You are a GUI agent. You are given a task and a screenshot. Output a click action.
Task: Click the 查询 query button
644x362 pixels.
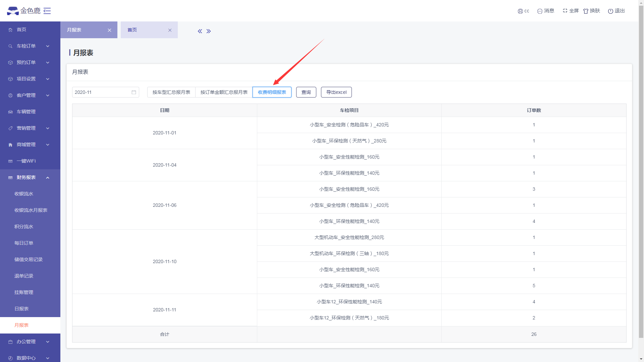[x=306, y=92]
